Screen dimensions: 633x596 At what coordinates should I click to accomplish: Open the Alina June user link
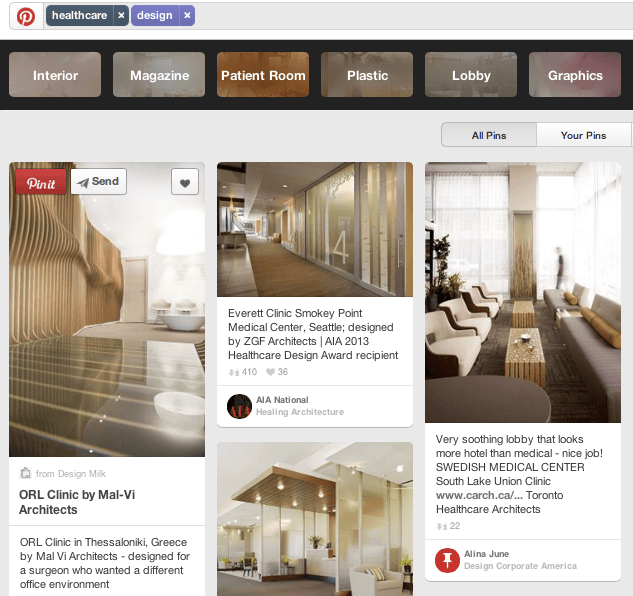pyautogui.click(x=486, y=554)
